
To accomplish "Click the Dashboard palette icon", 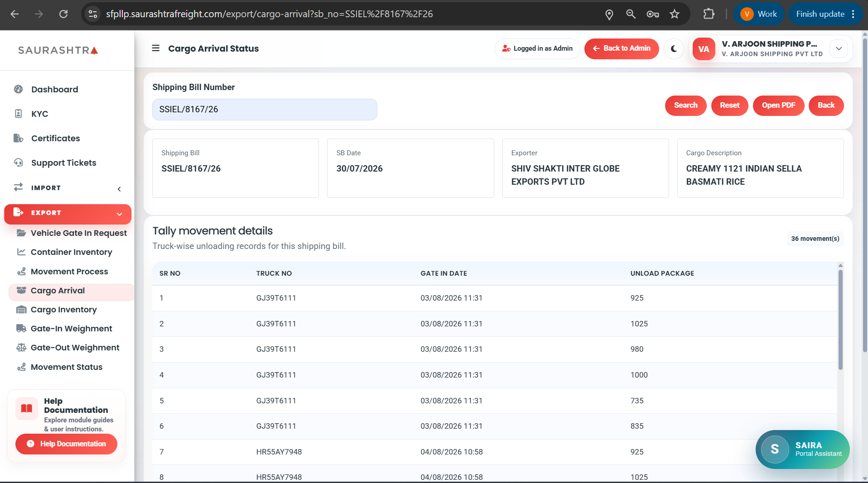I will [18, 89].
